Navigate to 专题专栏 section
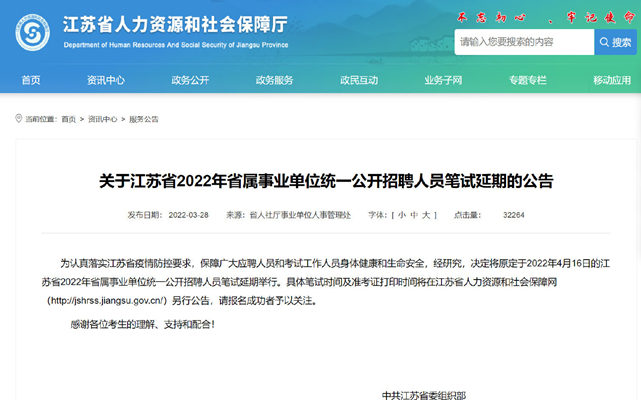Image resolution: width=641 pixels, height=400 pixels. point(527,80)
